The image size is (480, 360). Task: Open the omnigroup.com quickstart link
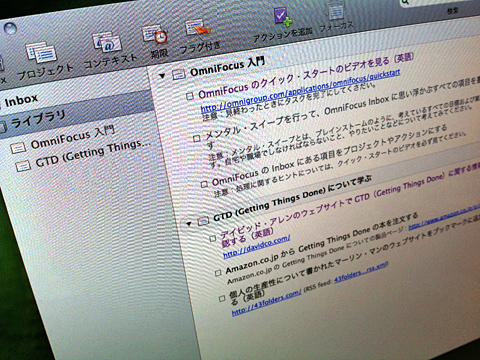tap(300, 91)
